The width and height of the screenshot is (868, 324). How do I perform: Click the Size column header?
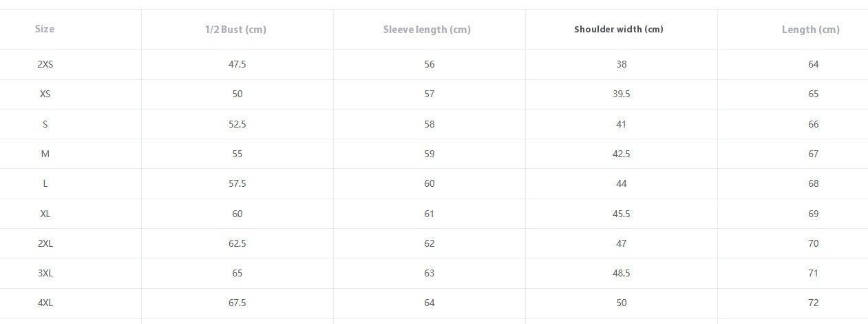pos(45,29)
